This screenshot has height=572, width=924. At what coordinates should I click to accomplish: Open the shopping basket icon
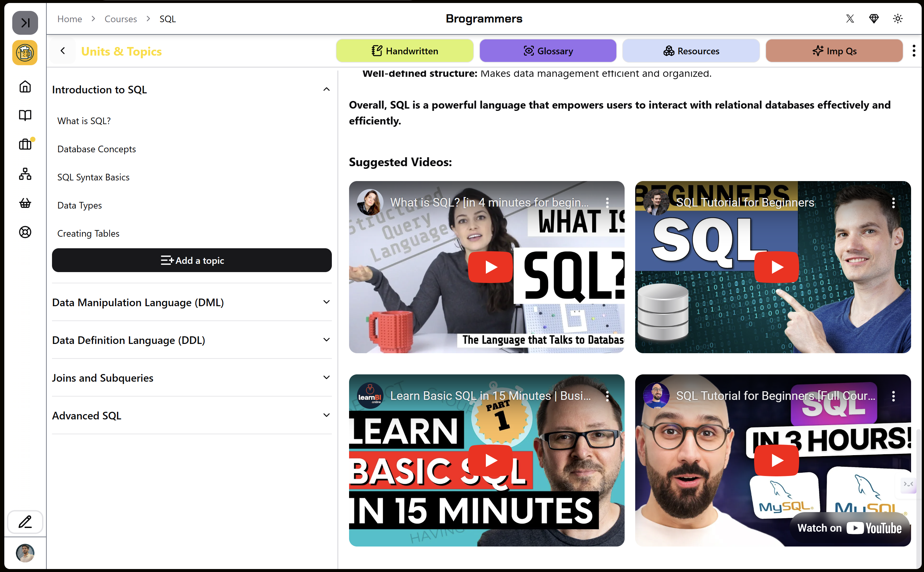[x=25, y=203]
